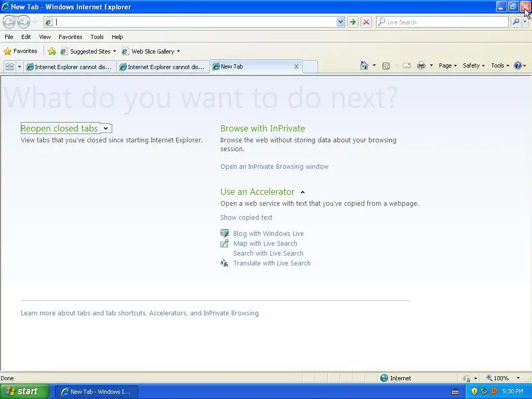The height and width of the screenshot is (399, 532).
Task: Click New Tab taskbar button
Action: pos(96,392)
